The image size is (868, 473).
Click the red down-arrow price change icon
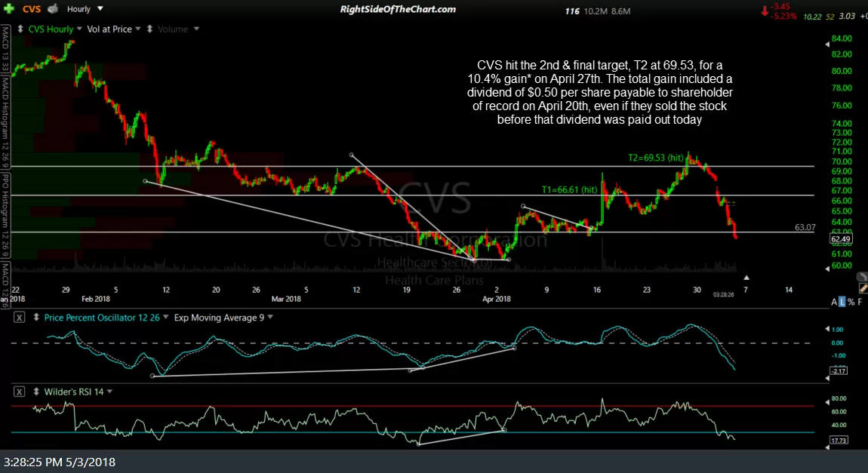[765, 11]
